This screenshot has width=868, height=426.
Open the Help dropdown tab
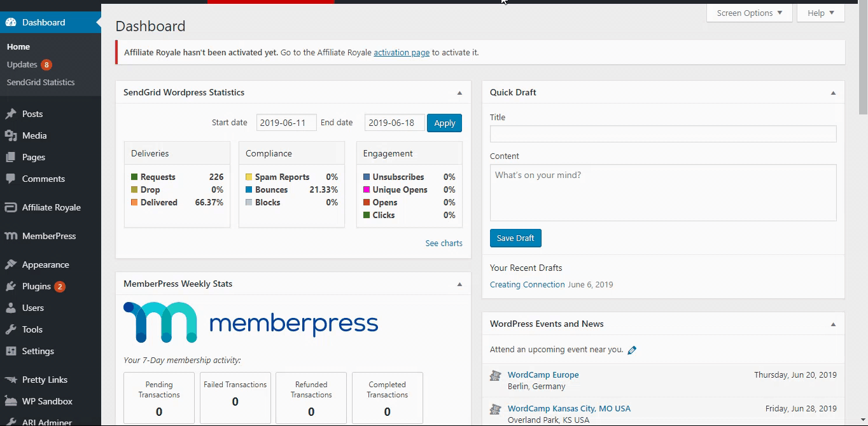point(821,13)
